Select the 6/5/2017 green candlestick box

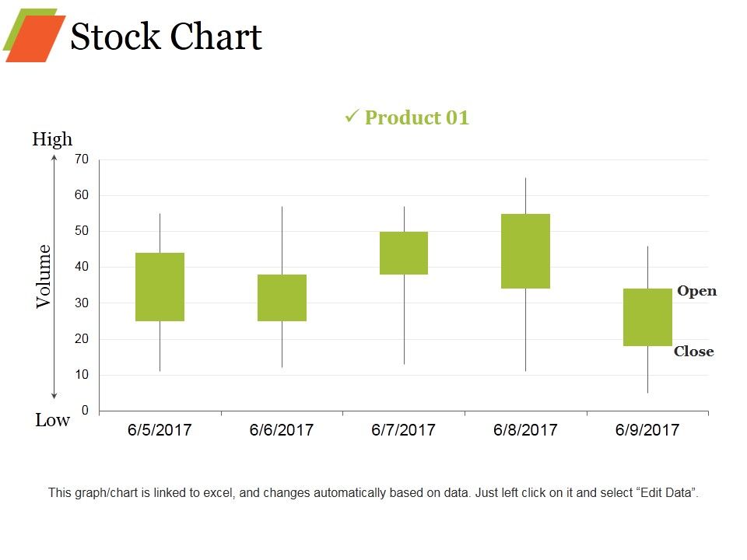point(160,287)
